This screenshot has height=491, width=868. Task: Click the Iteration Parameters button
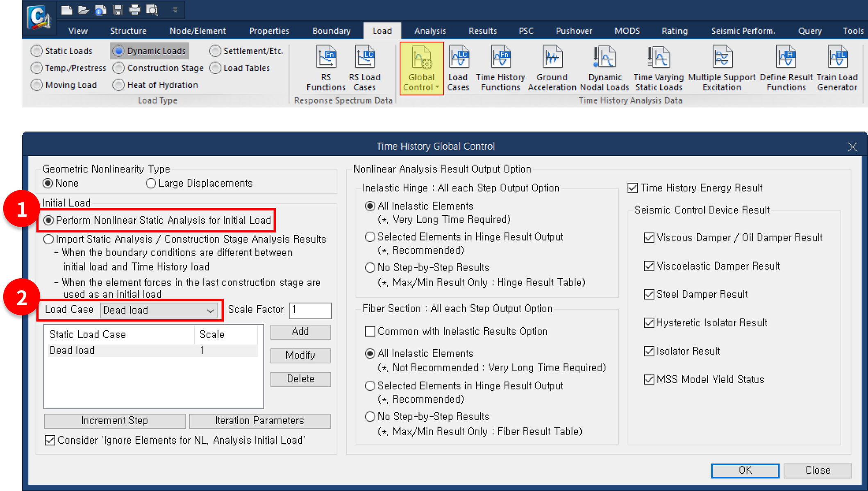point(260,421)
